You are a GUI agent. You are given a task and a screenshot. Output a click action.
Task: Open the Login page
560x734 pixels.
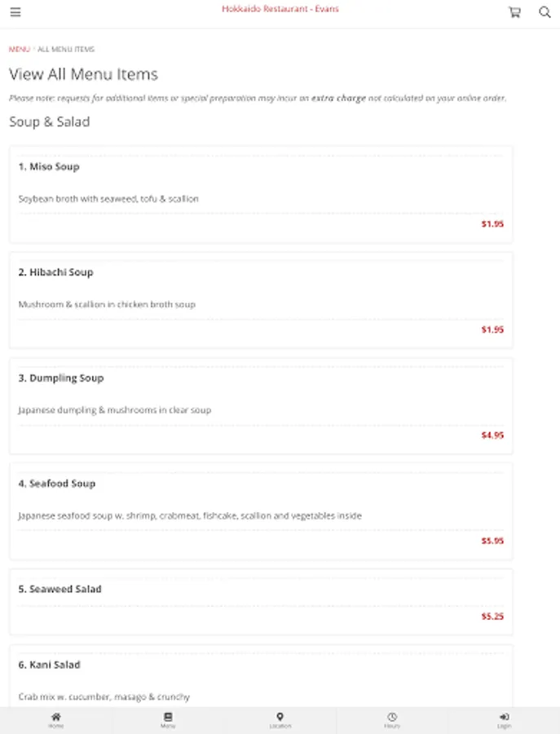[504, 720]
